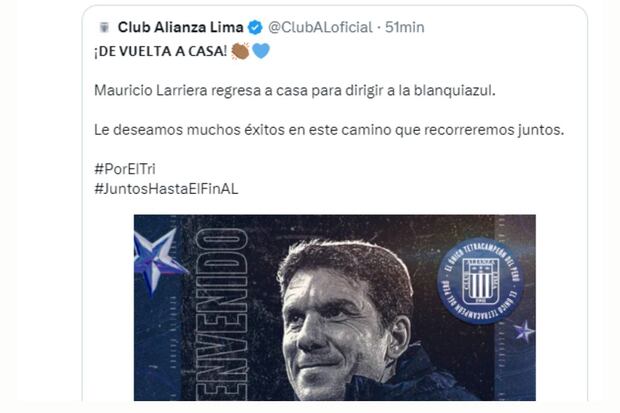This screenshot has height=413, width=620.
Task: Click the ¡DE VUELTA A CASA! headline text
Action: (161, 51)
